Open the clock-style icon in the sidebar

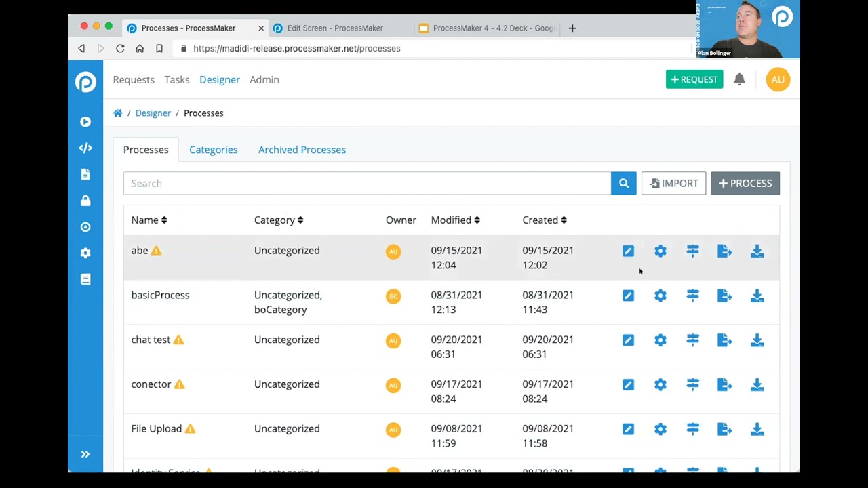(x=85, y=227)
